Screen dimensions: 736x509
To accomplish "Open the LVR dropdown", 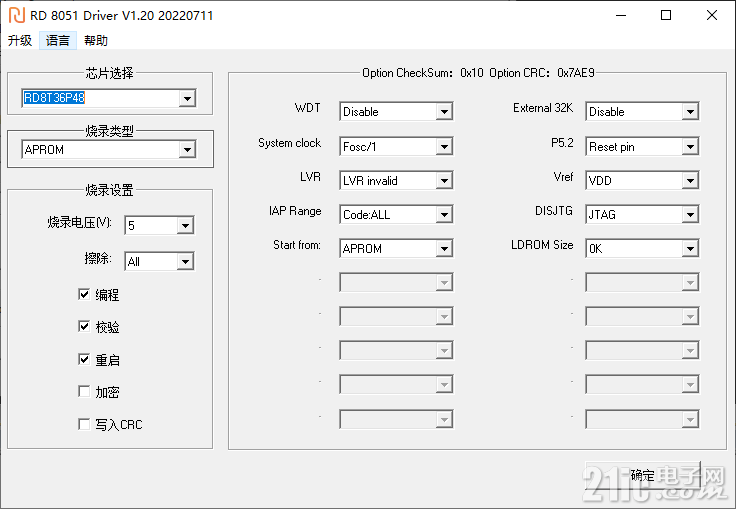I will coord(396,180).
